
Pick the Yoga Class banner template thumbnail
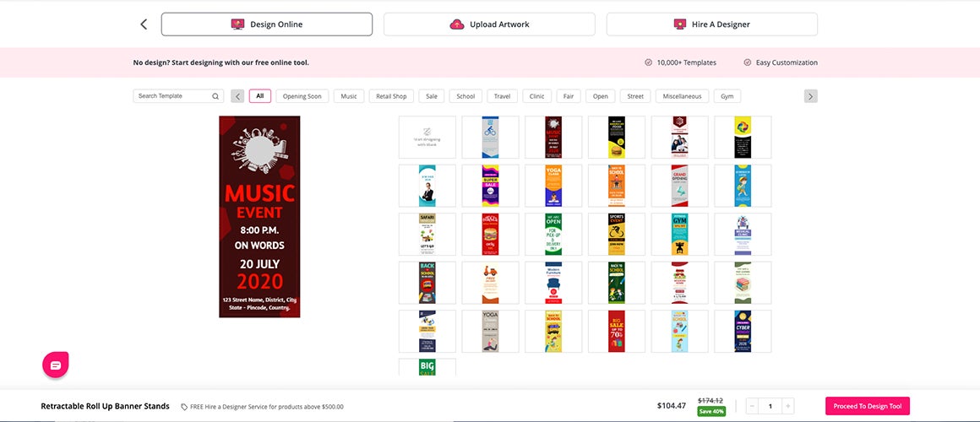click(x=553, y=186)
